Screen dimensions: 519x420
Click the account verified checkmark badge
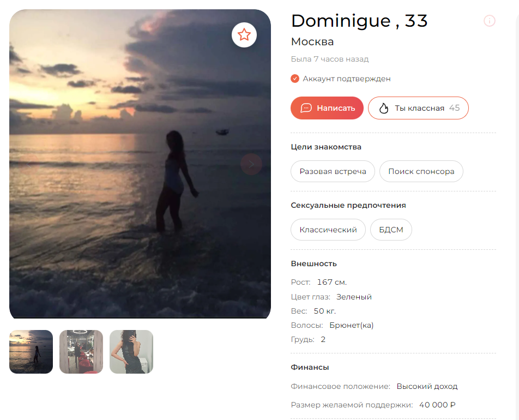coord(294,79)
